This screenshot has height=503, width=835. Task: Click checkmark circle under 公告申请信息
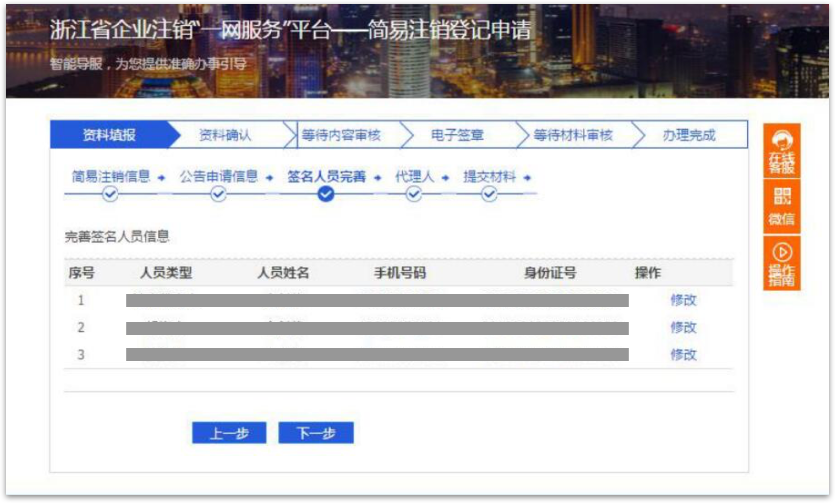coord(218,195)
